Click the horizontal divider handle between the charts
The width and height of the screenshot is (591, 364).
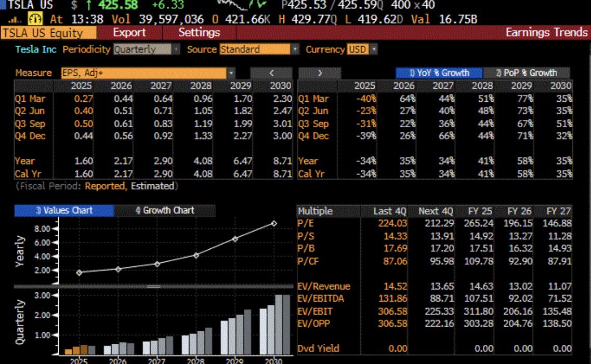(154, 286)
